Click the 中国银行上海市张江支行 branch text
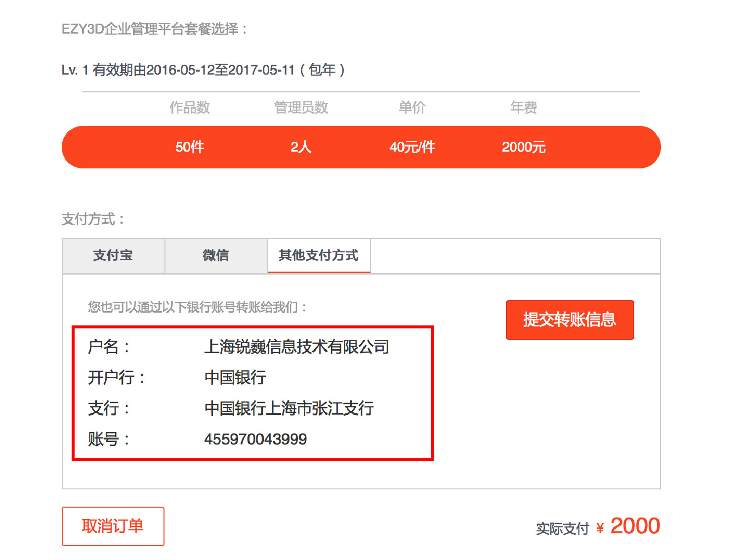Screen dimensions: 741x560 pyautogui.click(x=289, y=408)
